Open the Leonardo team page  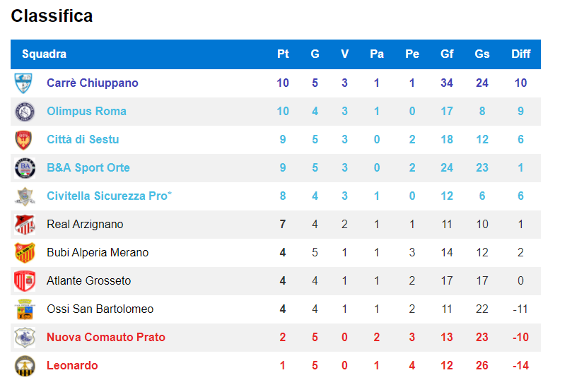pos(72,365)
